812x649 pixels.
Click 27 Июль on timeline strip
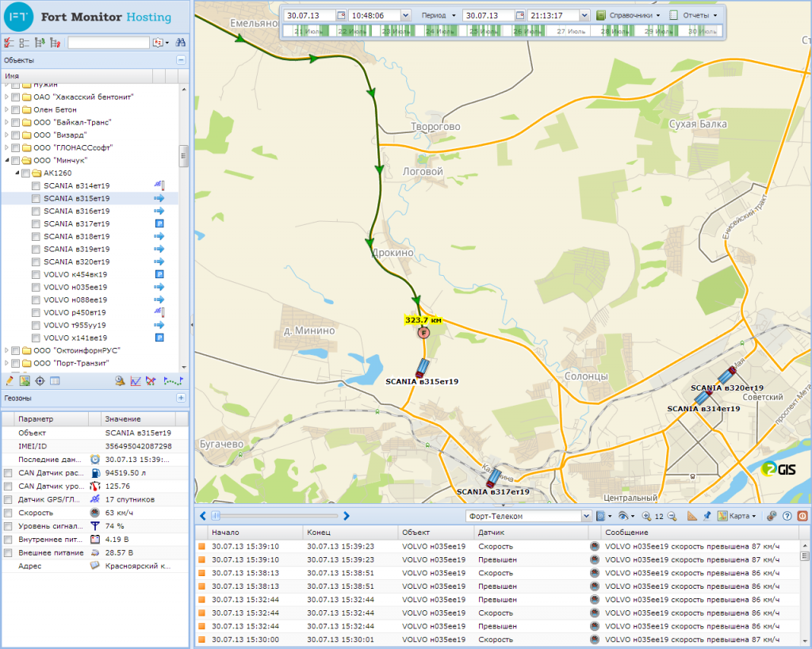[571, 32]
